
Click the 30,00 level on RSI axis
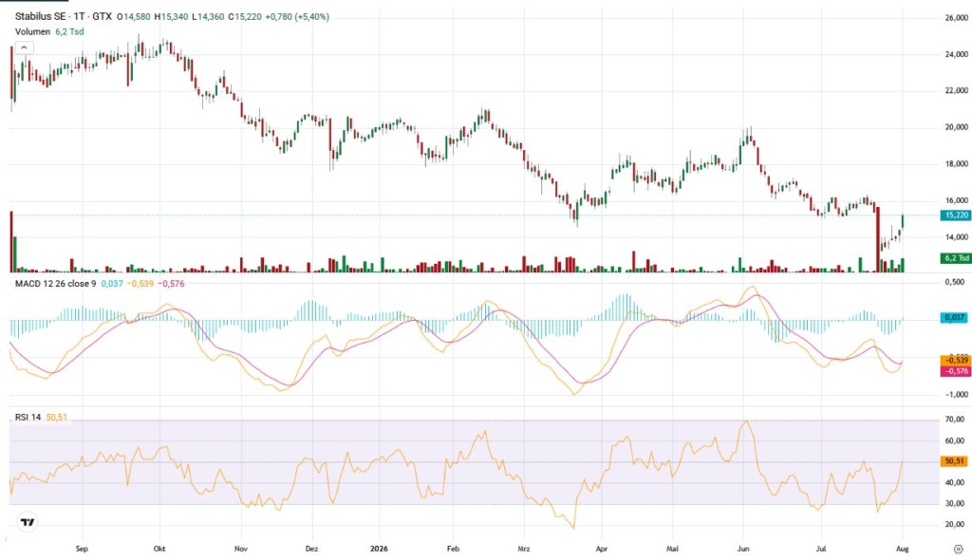click(x=955, y=504)
